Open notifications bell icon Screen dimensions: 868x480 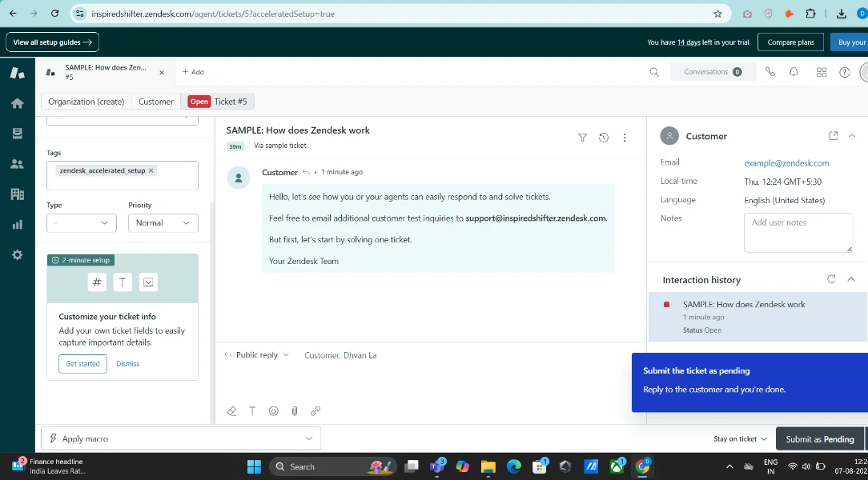(794, 72)
